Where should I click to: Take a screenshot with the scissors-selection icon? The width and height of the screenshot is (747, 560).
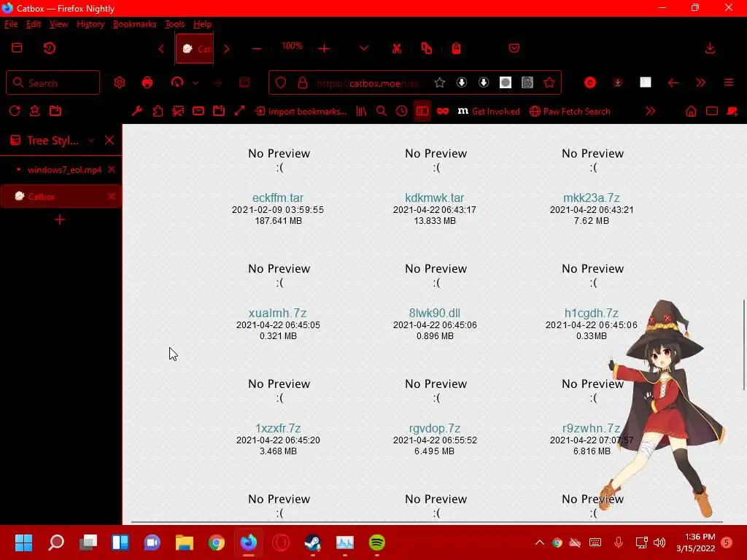(178, 111)
